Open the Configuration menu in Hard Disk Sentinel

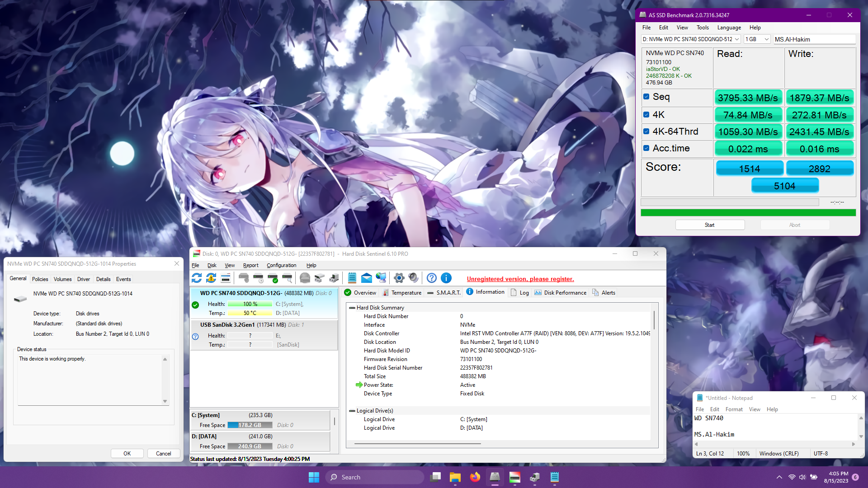pyautogui.click(x=281, y=265)
